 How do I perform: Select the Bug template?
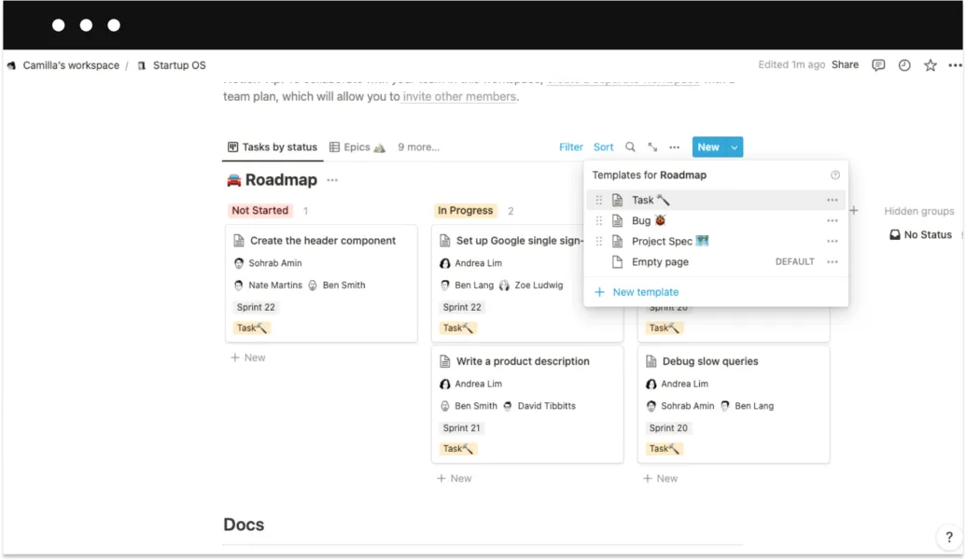pyautogui.click(x=715, y=220)
